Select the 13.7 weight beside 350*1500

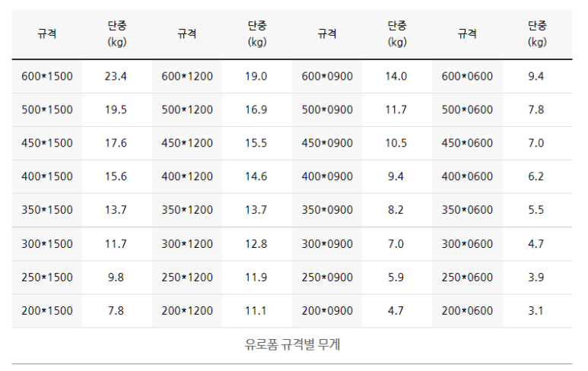pyautogui.click(x=116, y=210)
